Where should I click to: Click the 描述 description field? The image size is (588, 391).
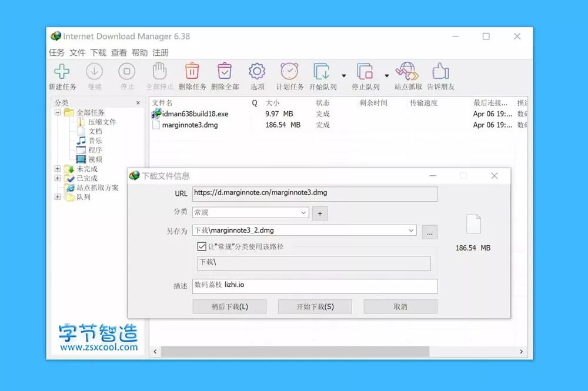coord(315,286)
